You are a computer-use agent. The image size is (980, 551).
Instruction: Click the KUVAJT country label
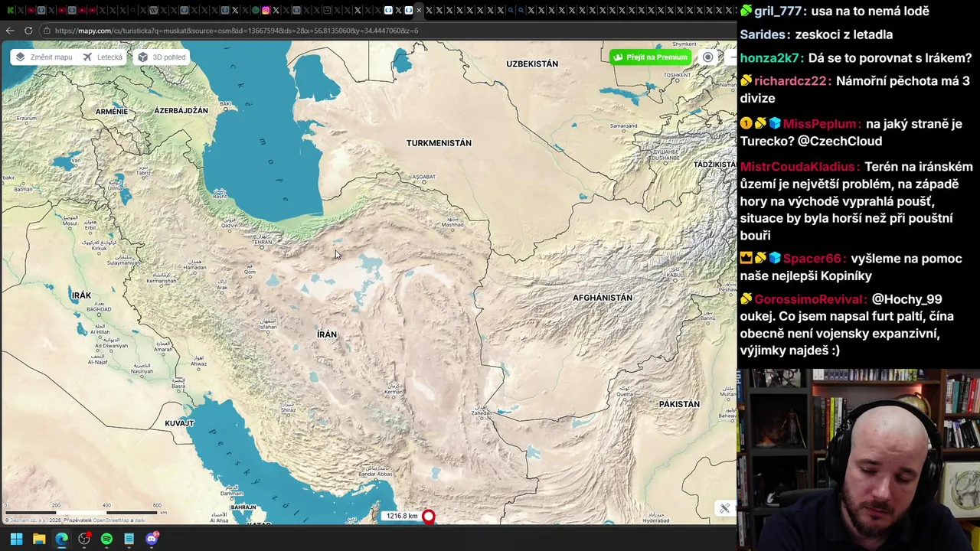(x=179, y=423)
